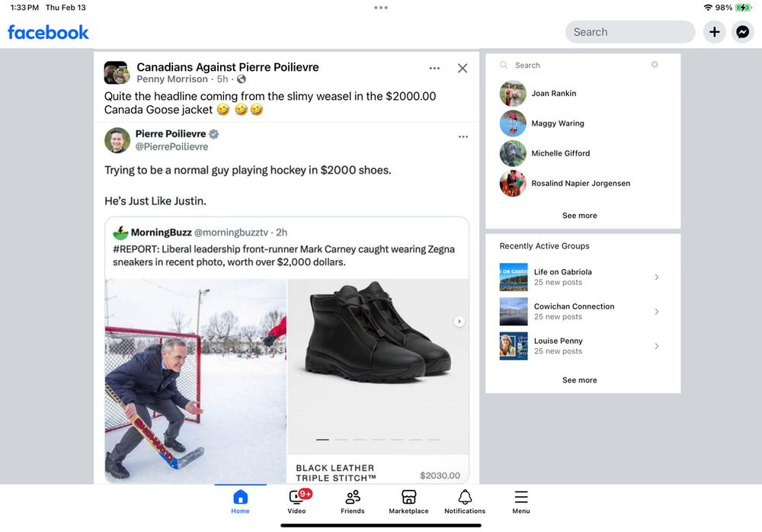Tap the plus create button

pos(714,32)
